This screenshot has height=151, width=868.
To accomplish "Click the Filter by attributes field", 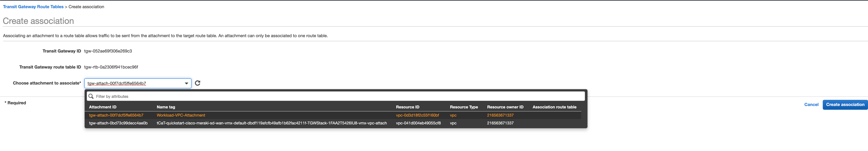I will pyautogui.click(x=337, y=96).
